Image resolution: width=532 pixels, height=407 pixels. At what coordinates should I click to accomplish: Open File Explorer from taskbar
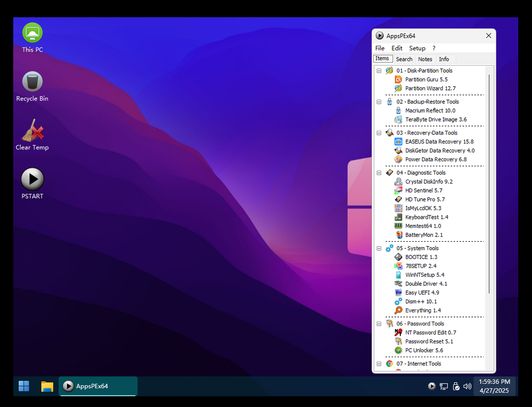coord(47,386)
